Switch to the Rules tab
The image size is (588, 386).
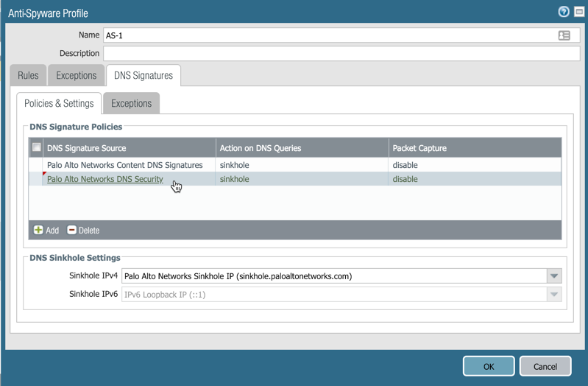(x=28, y=75)
